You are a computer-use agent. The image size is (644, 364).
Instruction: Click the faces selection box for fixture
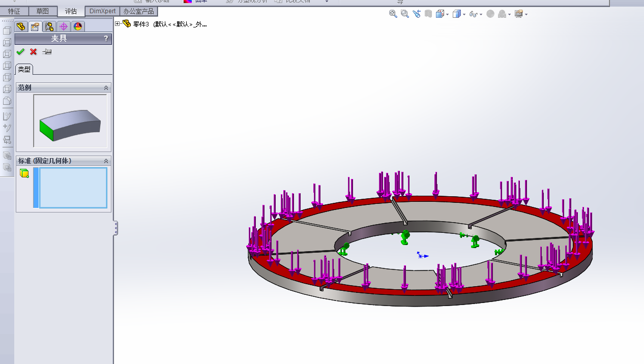tap(73, 188)
